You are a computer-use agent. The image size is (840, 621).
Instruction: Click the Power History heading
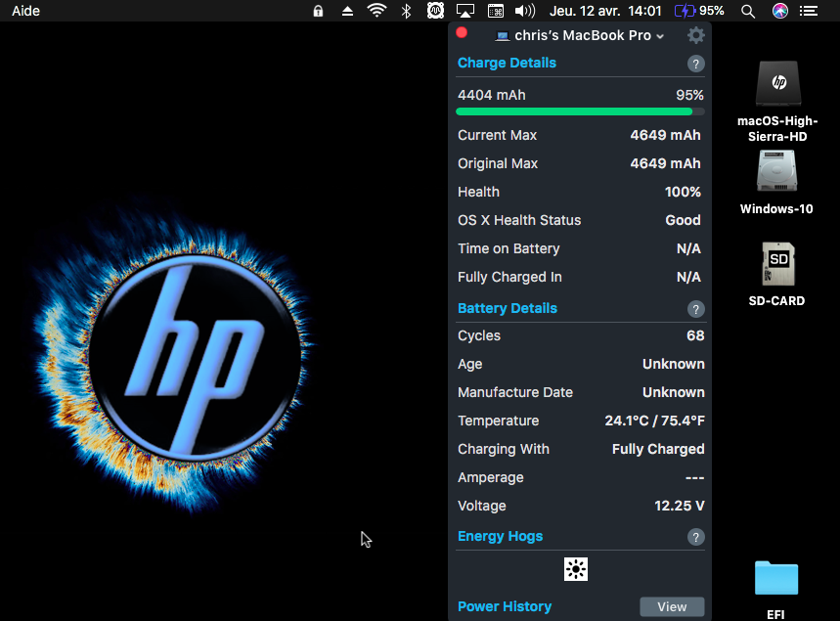click(x=505, y=606)
